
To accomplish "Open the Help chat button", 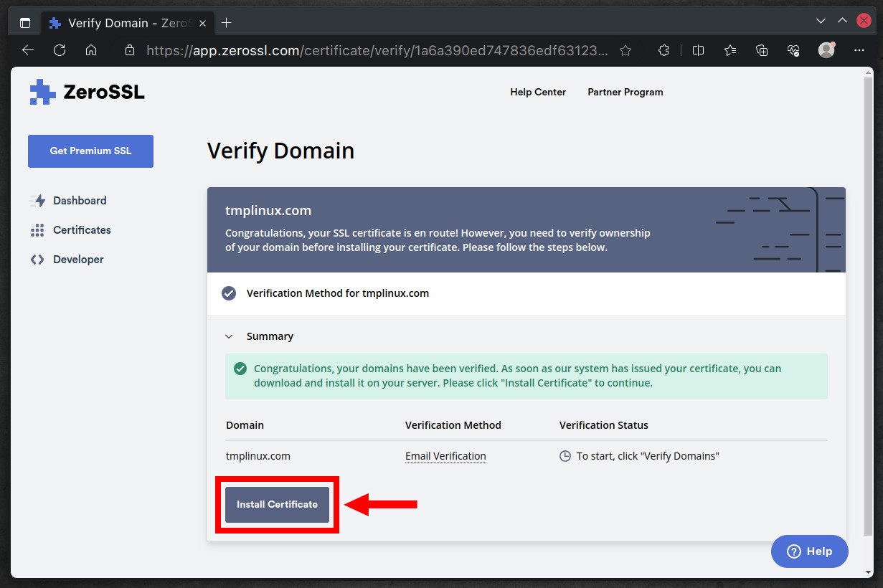I will (810, 551).
